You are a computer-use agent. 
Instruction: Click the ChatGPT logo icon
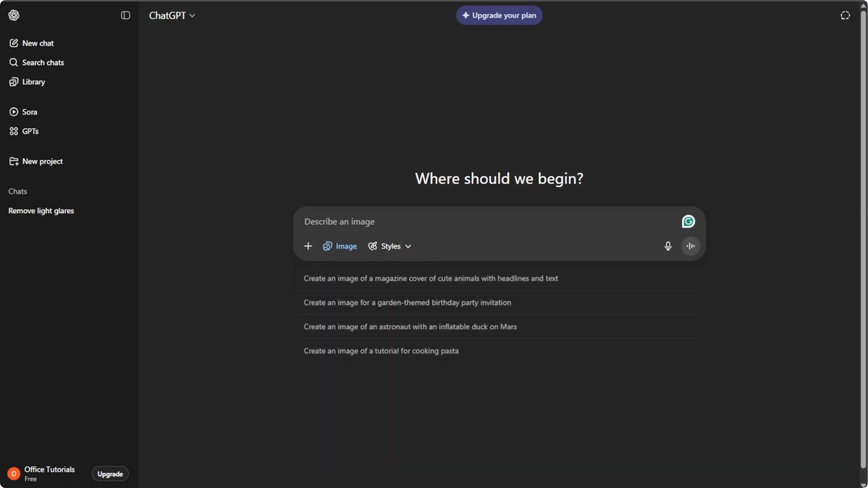[x=14, y=15]
